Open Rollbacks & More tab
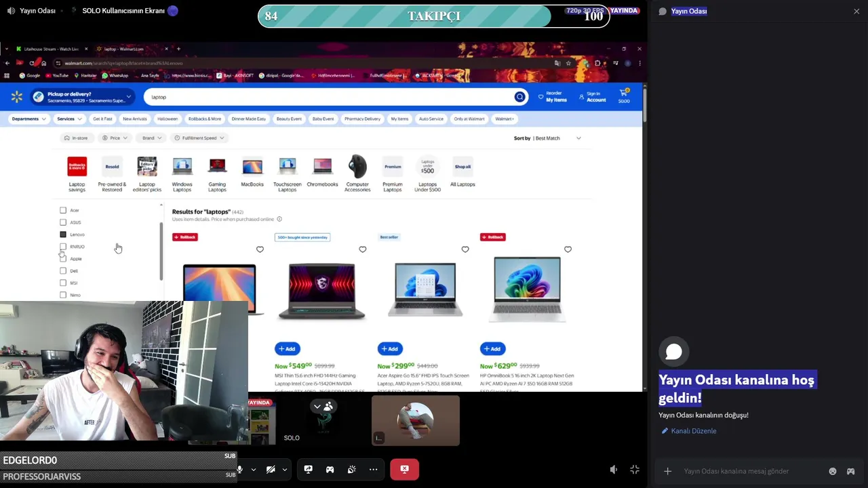This screenshot has width=868, height=488. coord(205,119)
